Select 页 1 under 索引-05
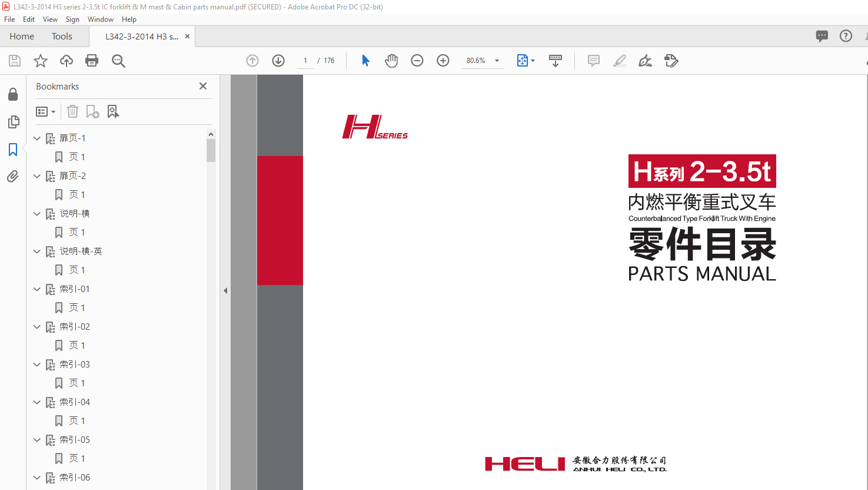The image size is (868, 490). point(77,459)
